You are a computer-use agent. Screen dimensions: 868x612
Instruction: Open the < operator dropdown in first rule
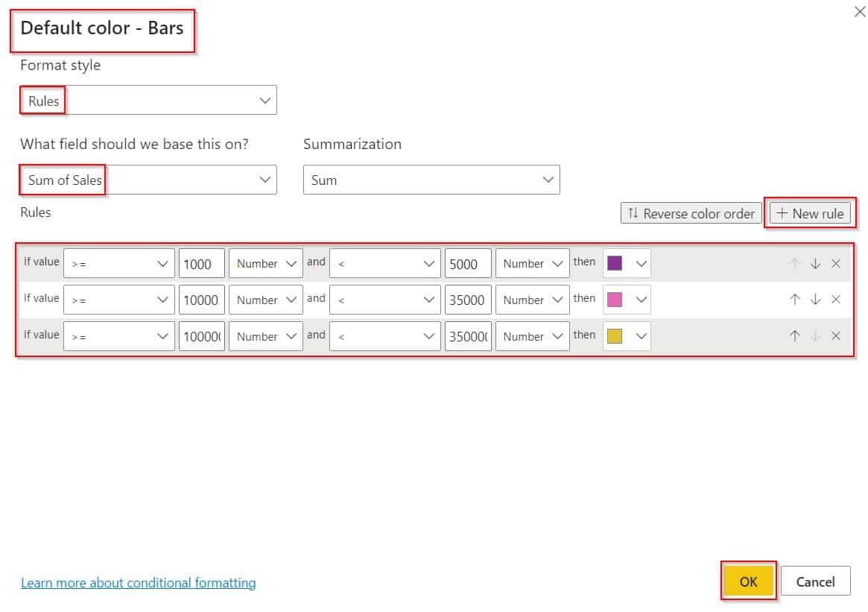384,264
